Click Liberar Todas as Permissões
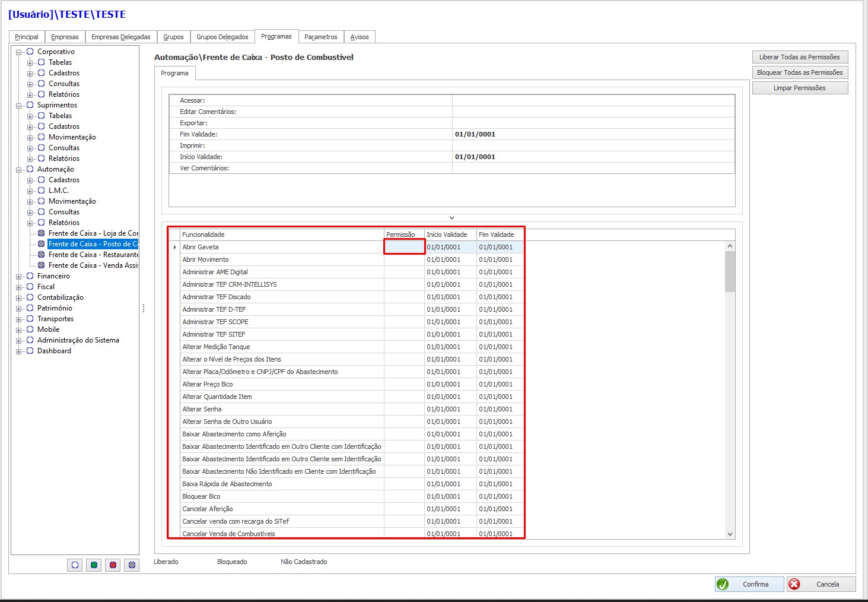This screenshot has width=868, height=602. (800, 57)
